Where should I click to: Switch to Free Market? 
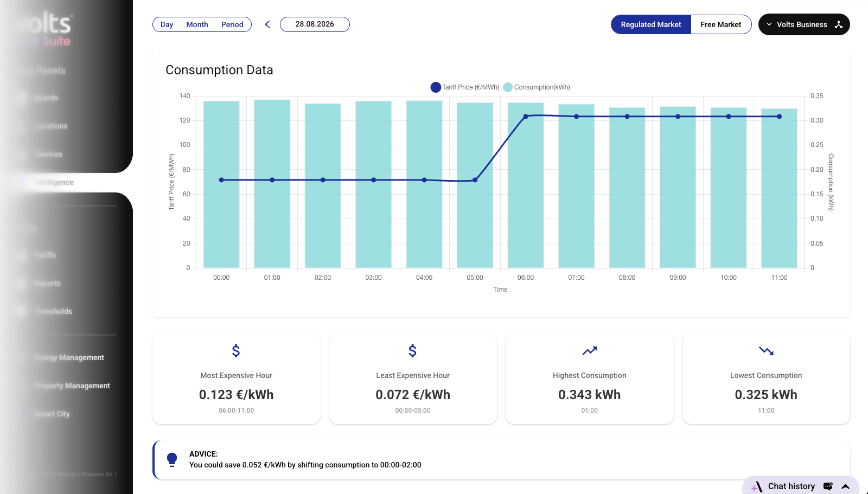(721, 24)
